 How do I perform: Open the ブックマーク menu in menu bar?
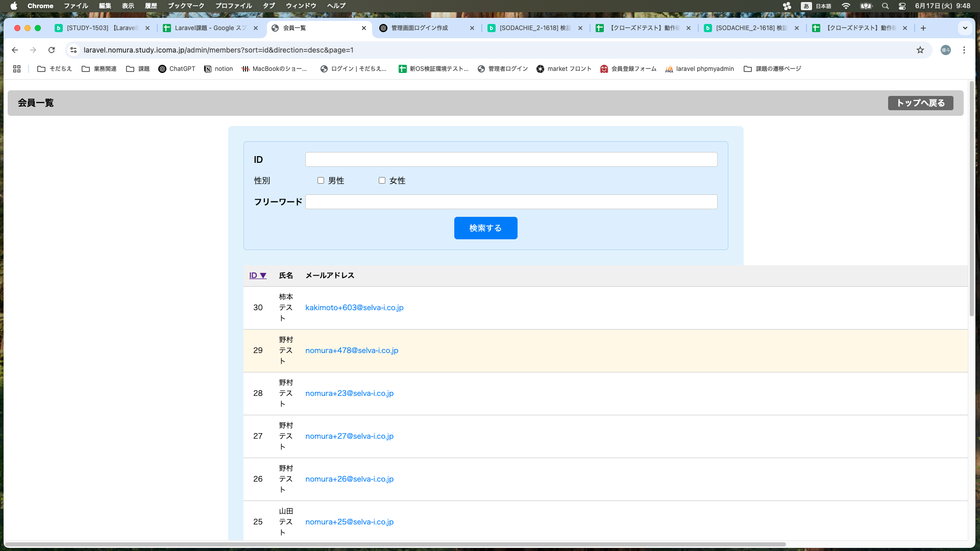pos(186,6)
